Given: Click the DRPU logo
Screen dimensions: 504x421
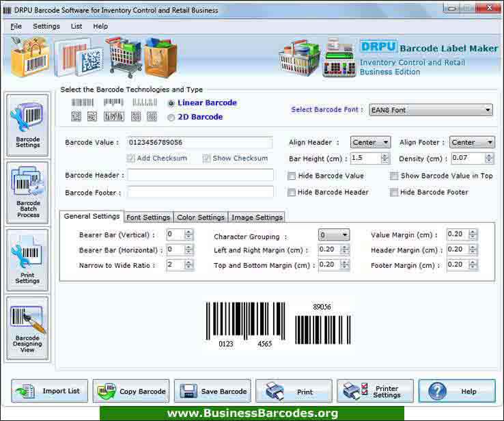Looking at the screenshot, I should pyautogui.click(x=378, y=47).
